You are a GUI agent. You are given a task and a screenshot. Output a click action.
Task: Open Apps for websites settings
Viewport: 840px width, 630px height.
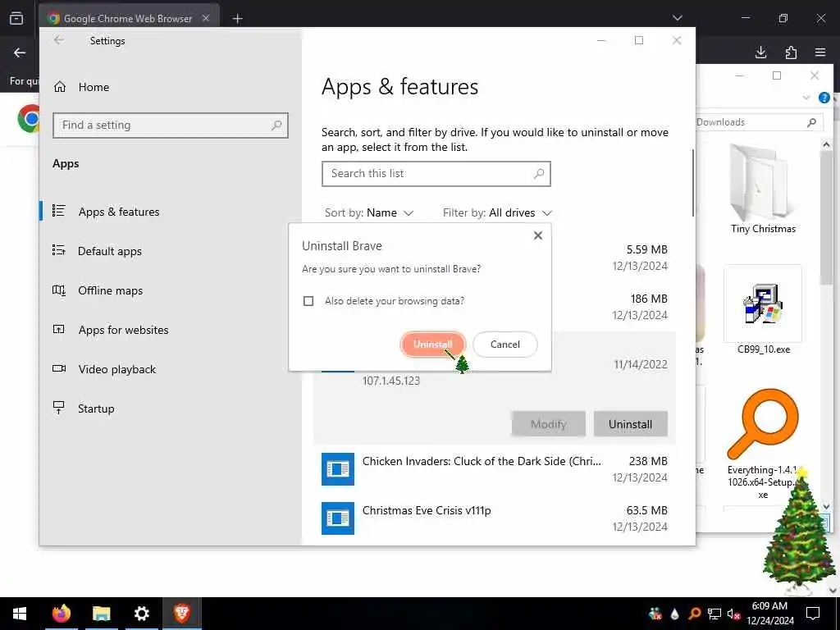coord(123,330)
